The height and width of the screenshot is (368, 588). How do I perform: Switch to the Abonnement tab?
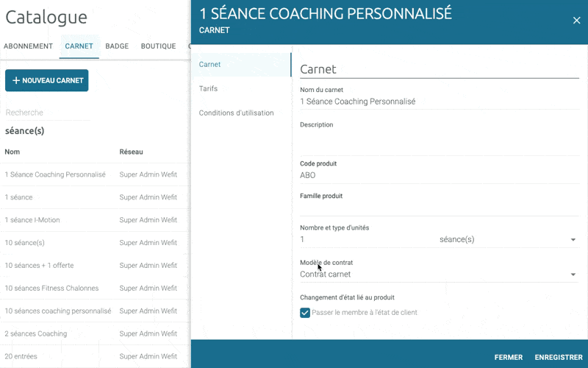(x=28, y=46)
